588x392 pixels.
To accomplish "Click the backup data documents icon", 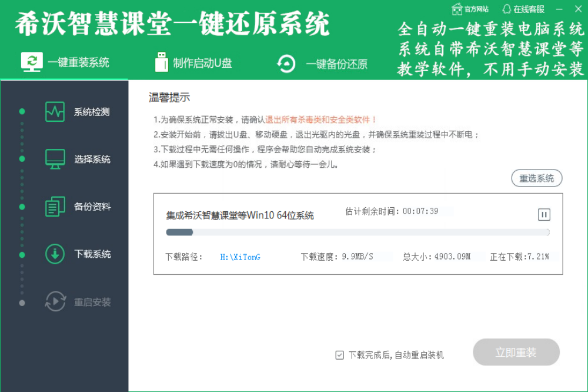I will tap(55, 207).
